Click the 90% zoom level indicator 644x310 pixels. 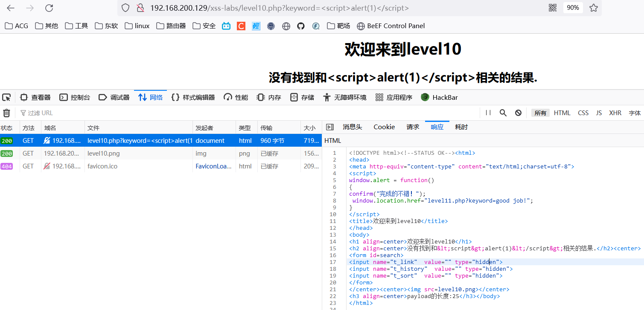click(573, 8)
